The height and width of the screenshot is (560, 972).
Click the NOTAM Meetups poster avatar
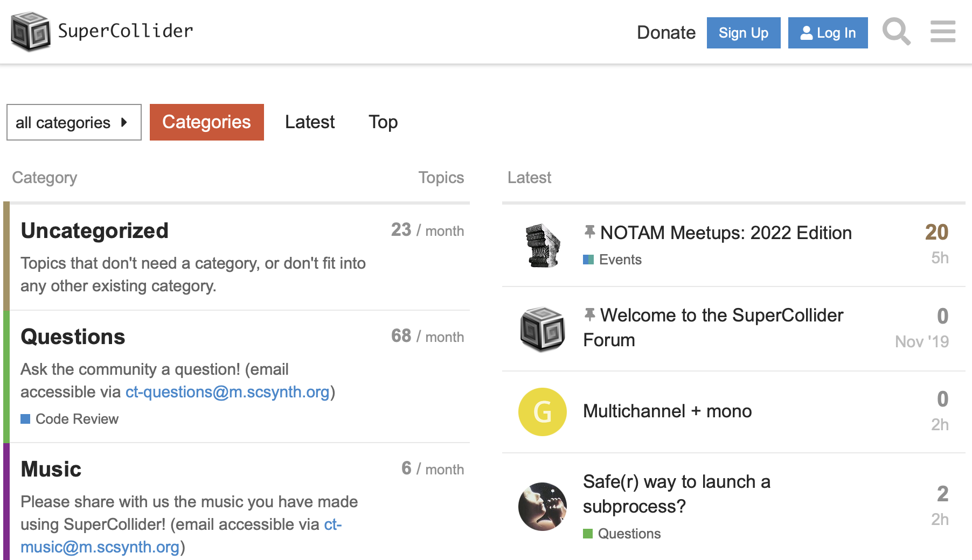[543, 246]
